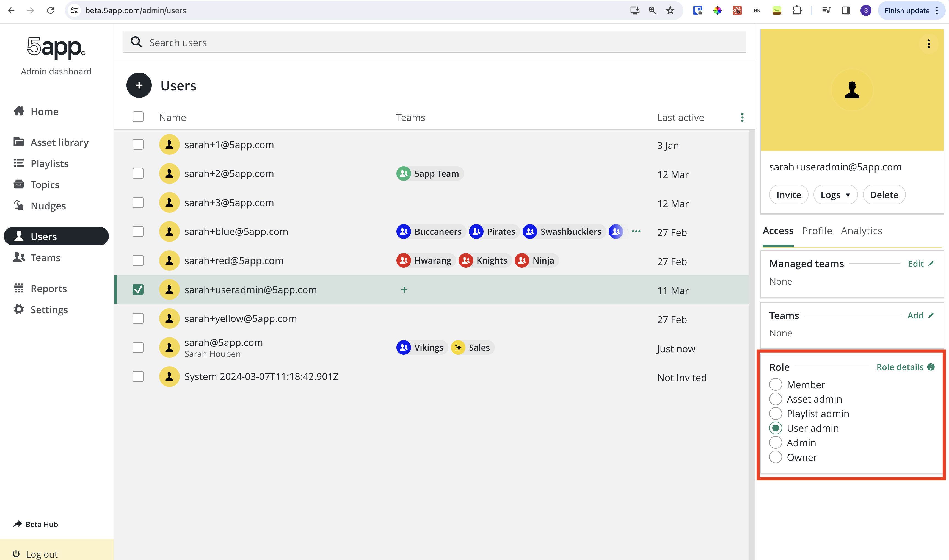
Task: Check the Sarah Houben row checkbox
Action: pos(138,348)
